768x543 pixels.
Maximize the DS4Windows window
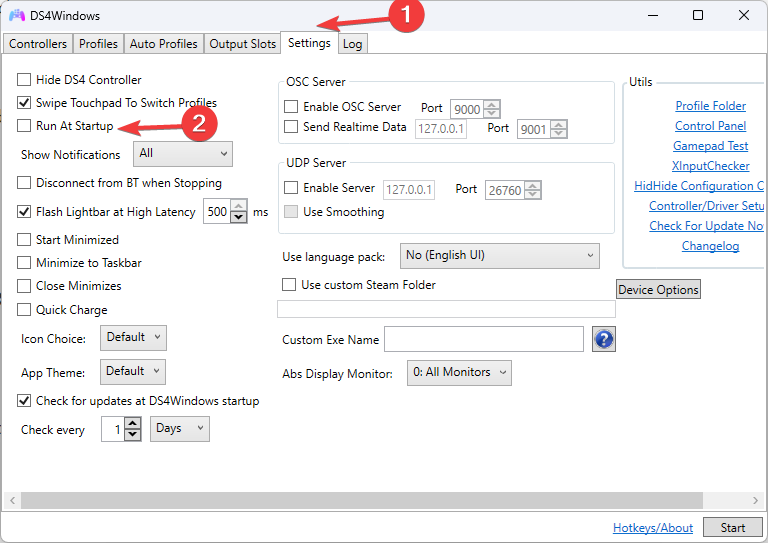pyautogui.click(x=698, y=15)
